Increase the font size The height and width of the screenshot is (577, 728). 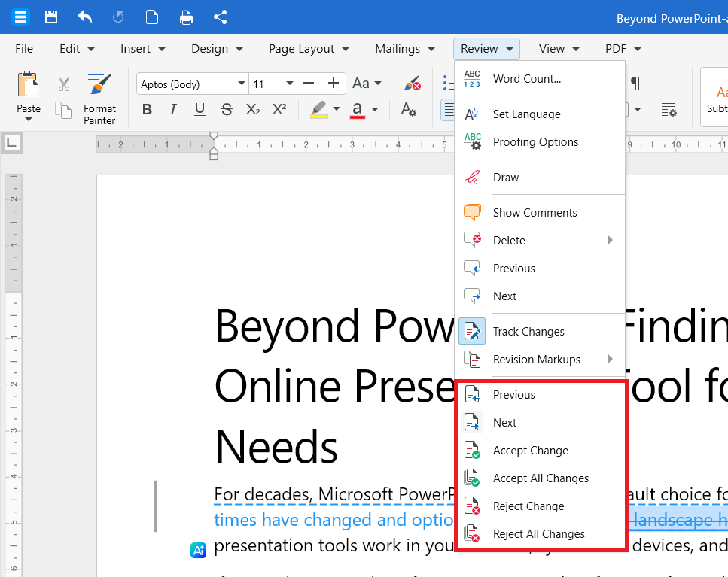click(334, 84)
